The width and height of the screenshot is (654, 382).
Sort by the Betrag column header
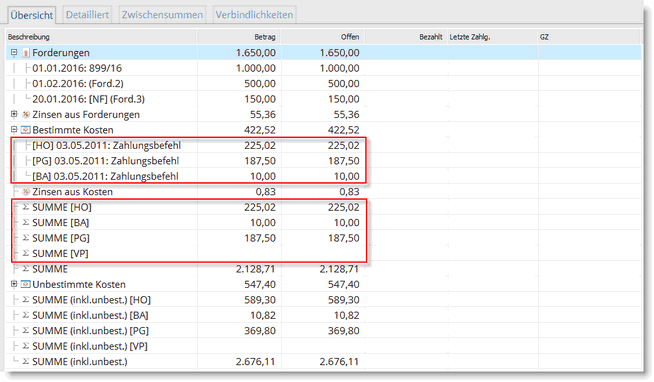point(239,37)
